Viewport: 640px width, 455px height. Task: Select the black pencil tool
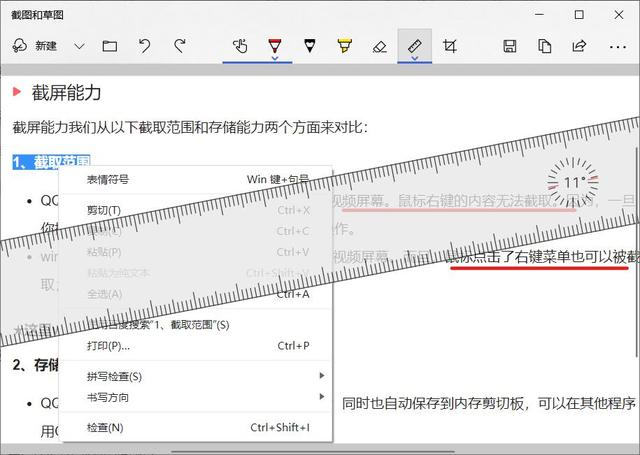[x=310, y=46]
